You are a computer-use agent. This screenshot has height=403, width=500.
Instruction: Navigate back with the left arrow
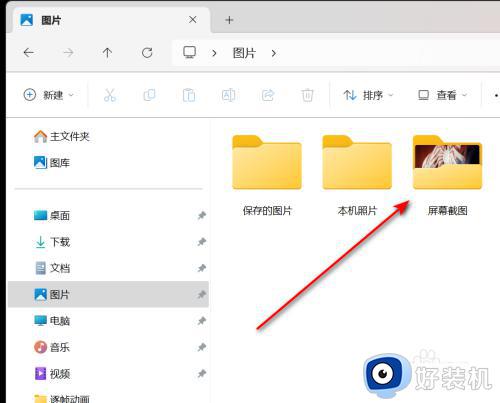(x=29, y=53)
